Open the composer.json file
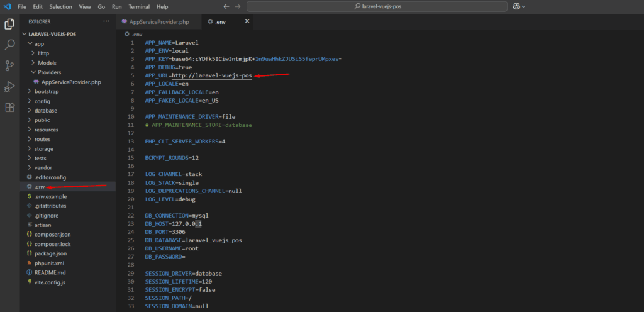 pyautogui.click(x=52, y=234)
